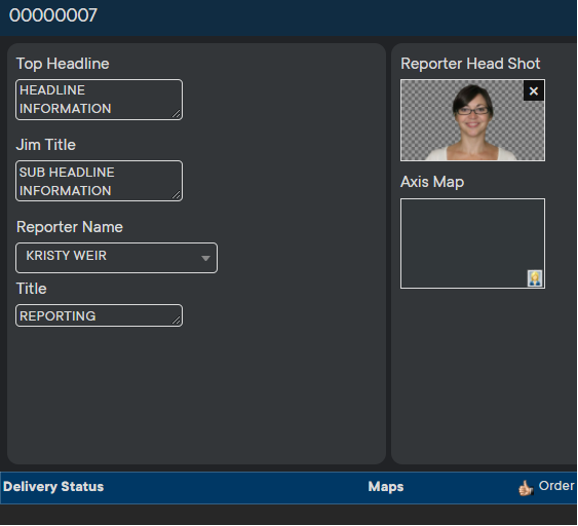
Task: Click the reporter head shot thumbnail
Action: click(472, 120)
